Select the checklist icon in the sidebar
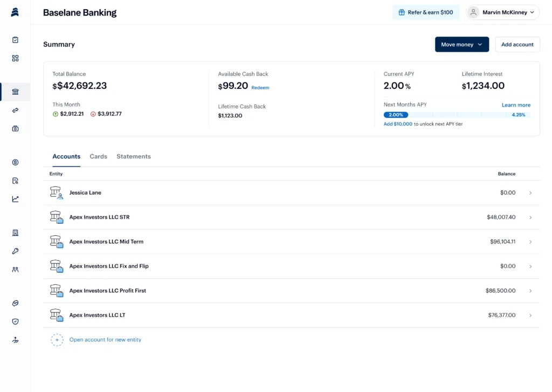 pos(15,39)
